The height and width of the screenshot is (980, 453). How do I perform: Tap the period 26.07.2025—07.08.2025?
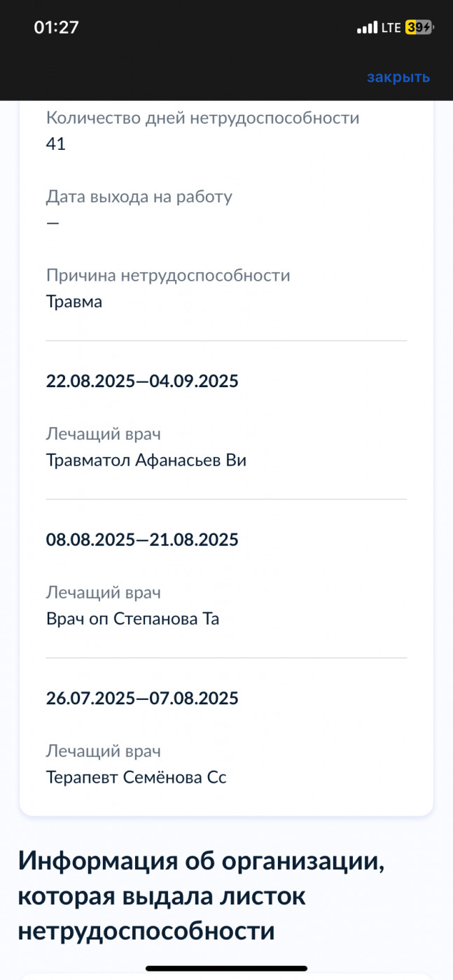coord(142,699)
